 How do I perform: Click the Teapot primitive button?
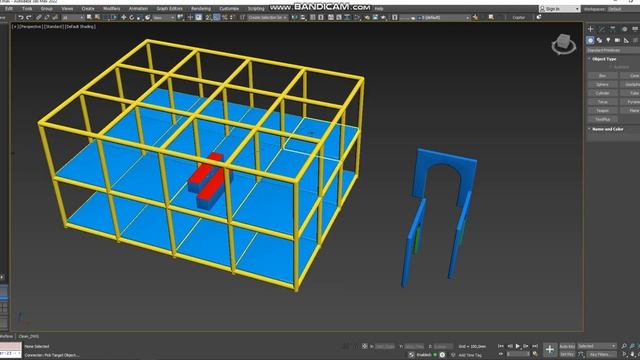(x=602, y=111)
